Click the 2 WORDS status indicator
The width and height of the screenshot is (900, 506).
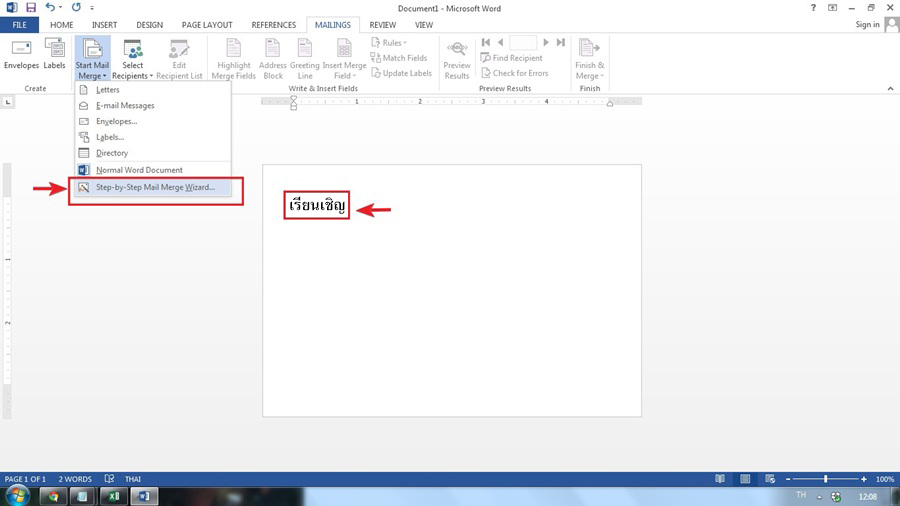pos(75,479)
